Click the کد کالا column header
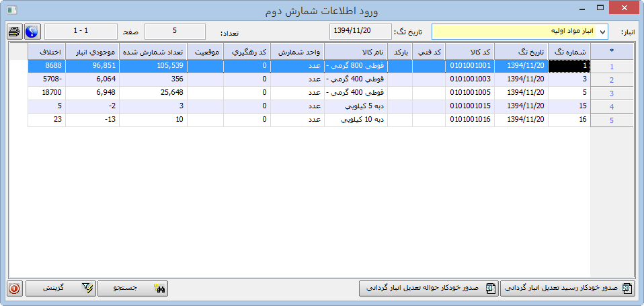644x306 pixels. [469, 51]
